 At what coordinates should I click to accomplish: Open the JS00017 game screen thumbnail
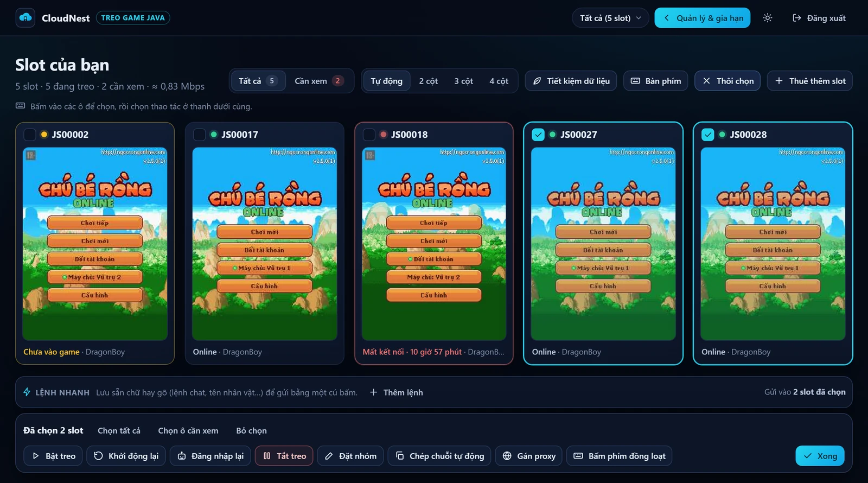[265, 244]
